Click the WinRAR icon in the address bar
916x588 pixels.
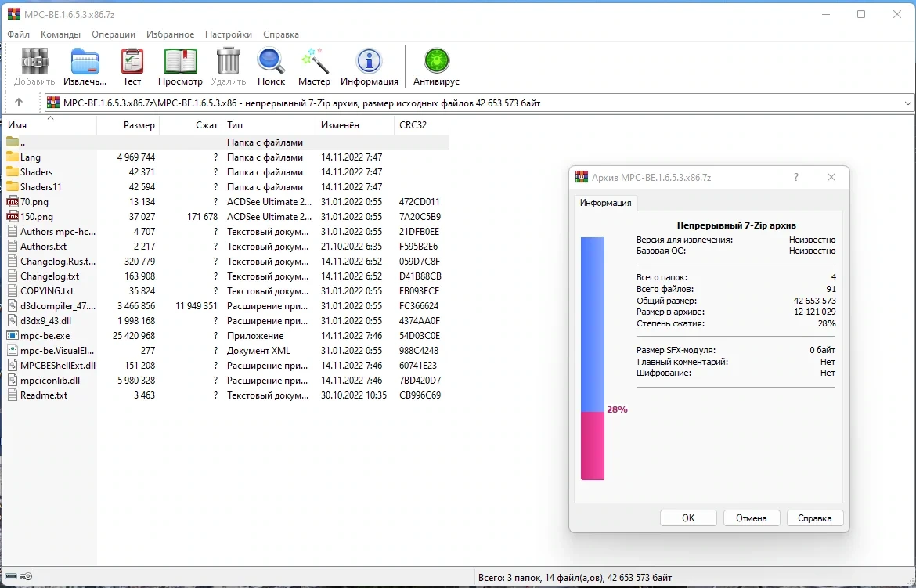click(53, 103)
